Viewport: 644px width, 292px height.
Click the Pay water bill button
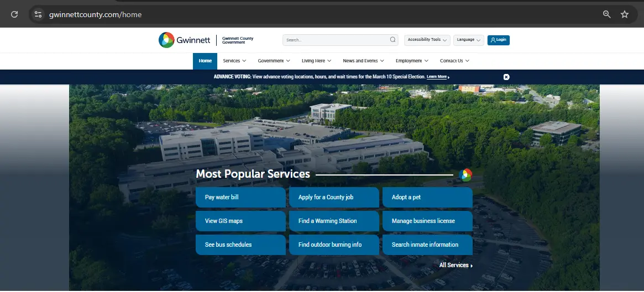point(240,197)
